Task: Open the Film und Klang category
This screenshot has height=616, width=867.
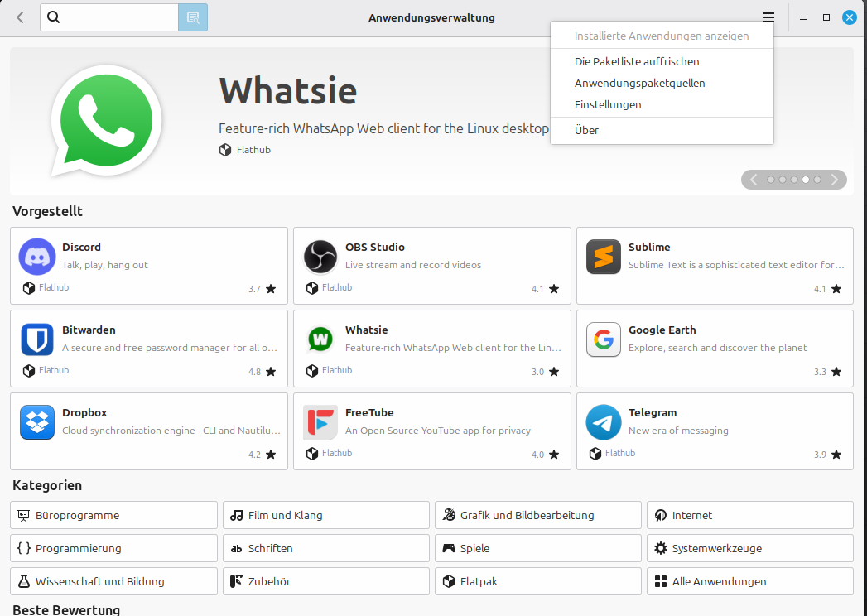Action: 326,515
